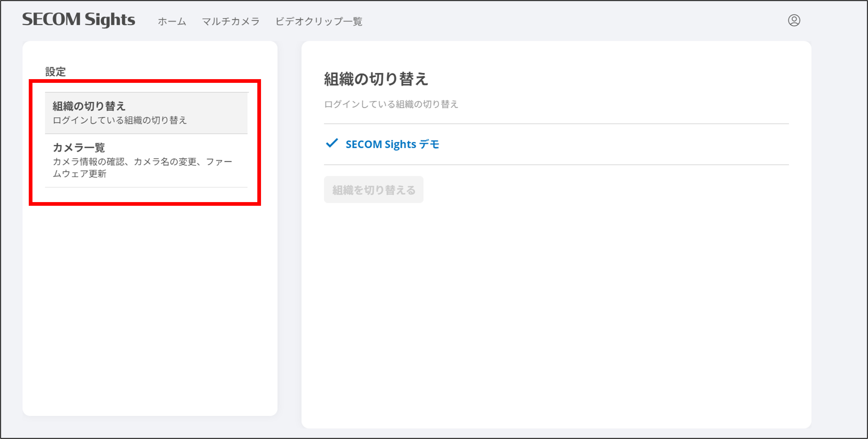
Task: Click the 設定 heading in sidebar
Action: click(56, 72)
